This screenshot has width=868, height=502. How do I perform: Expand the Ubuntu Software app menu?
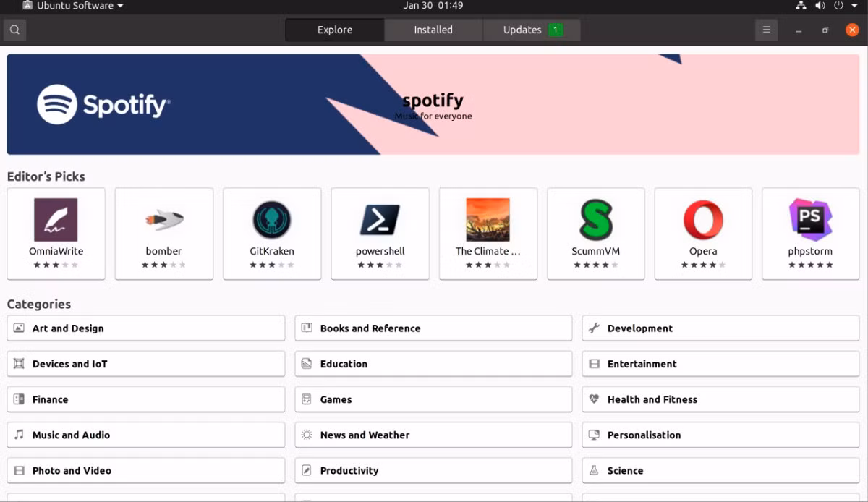(72, 6)
